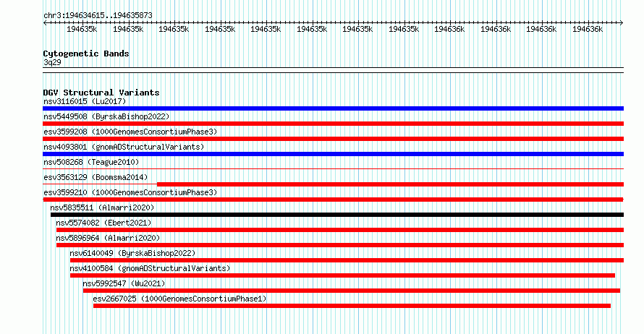Viewport: 644px width, 334px height.
Task: Select the blue bar for nsv3116015
Action: pos(333,108)
